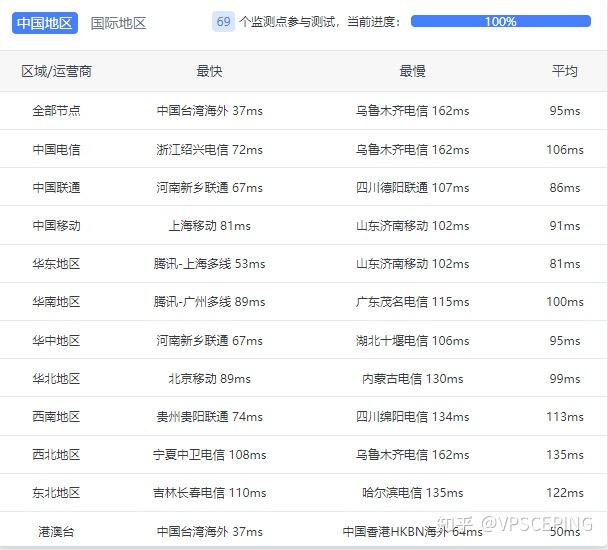Select the 中国地区 tab

point(45,23)
